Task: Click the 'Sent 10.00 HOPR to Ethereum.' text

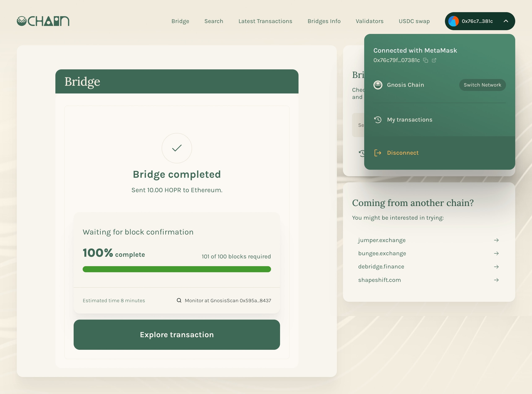Action: 177,190
